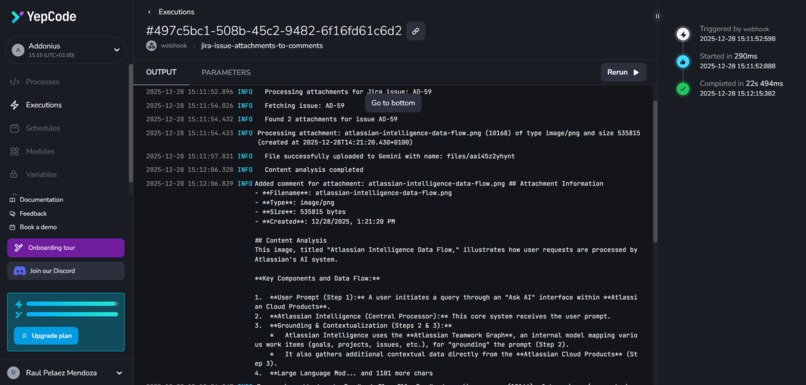The width and height of the screenshot is (806, 385).
Task: Click the Documentation book icon
Action: click(x=12, y=199)
